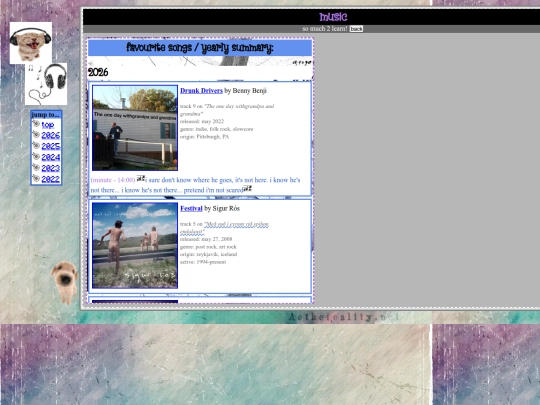Jump to the 2022 section link
This screenshot has width=540, height=405.
(51, 179)
